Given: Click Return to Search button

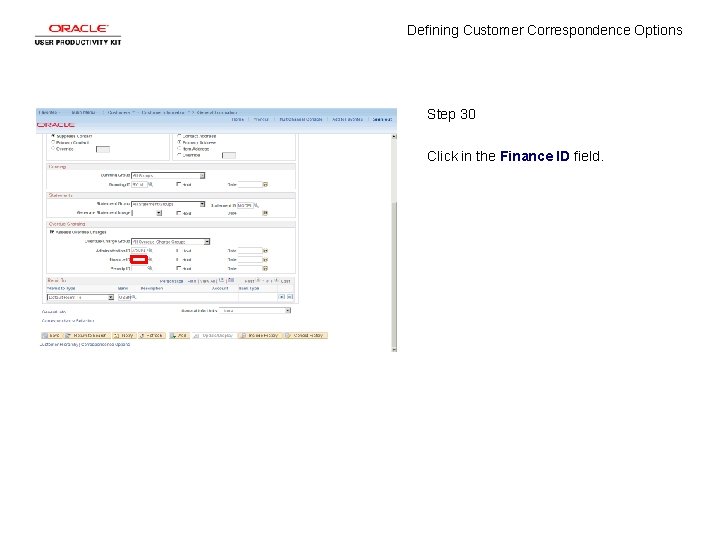Looking at the screenshot, I should coord(86,336).
